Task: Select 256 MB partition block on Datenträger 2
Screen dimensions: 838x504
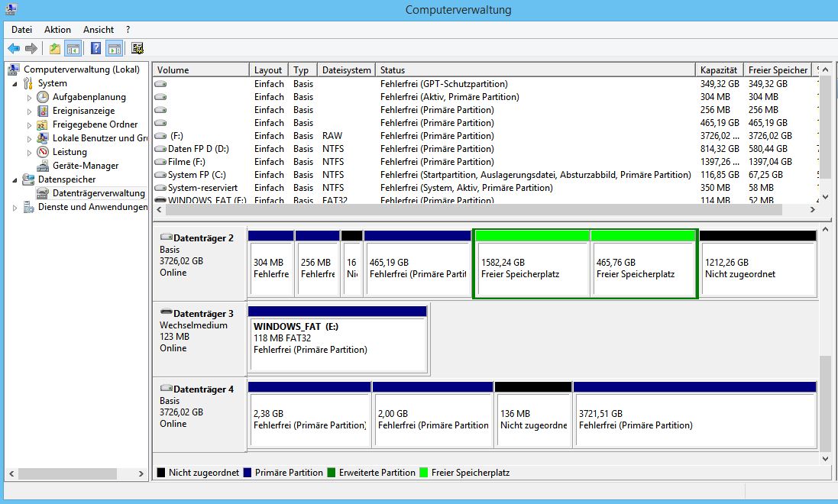Action: click(318, 264)
